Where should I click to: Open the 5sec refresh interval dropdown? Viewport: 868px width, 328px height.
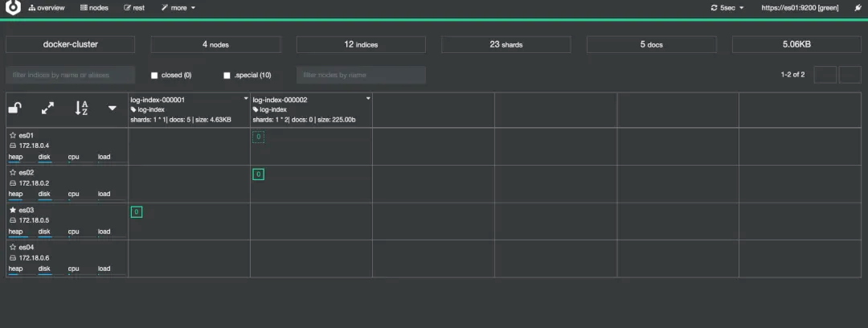[x=727, y=8]
